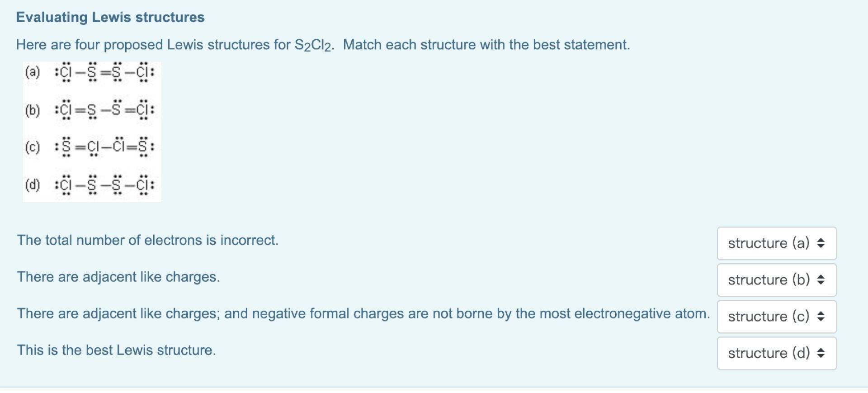The width and height of the screenshot is (868, 393).
Task: Select the S=Cl–Cl=S structure drawing (c)
Action: click(x=104, y=147)
